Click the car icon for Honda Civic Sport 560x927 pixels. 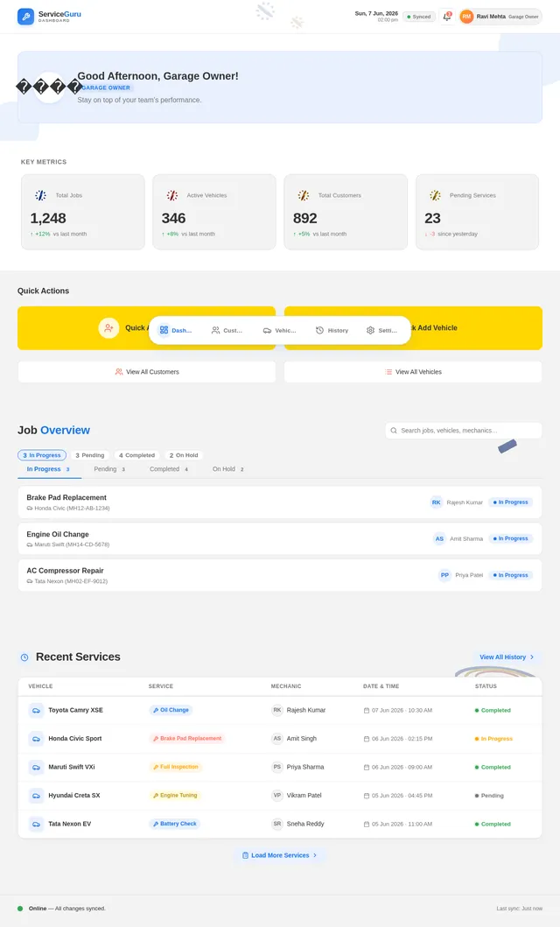tap(36, 739)
